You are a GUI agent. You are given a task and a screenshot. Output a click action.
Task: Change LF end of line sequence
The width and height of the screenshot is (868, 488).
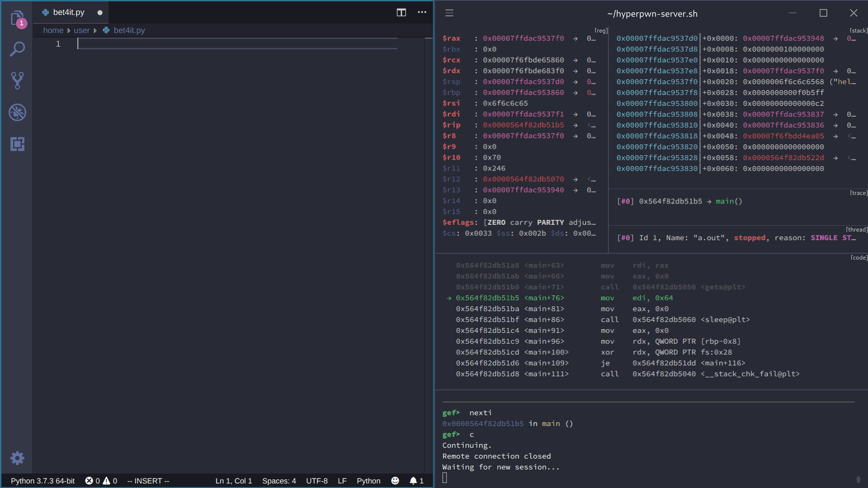(342, 481)
